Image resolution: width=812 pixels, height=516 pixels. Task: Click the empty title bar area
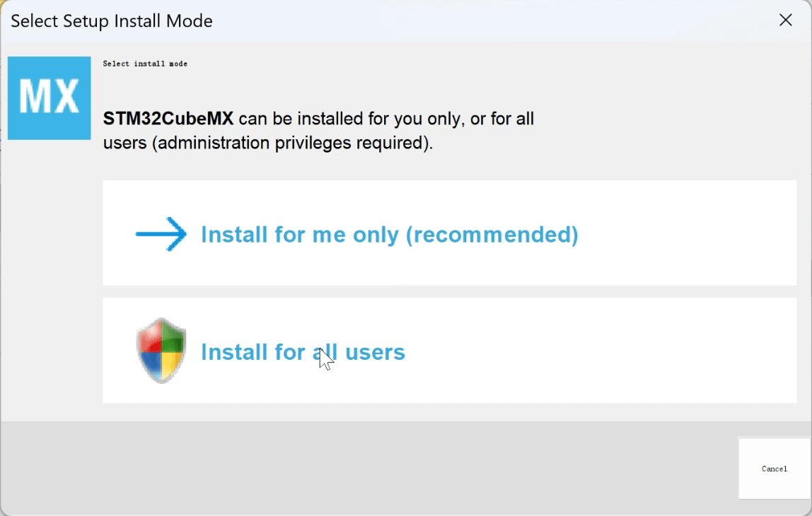coord(495,20)
